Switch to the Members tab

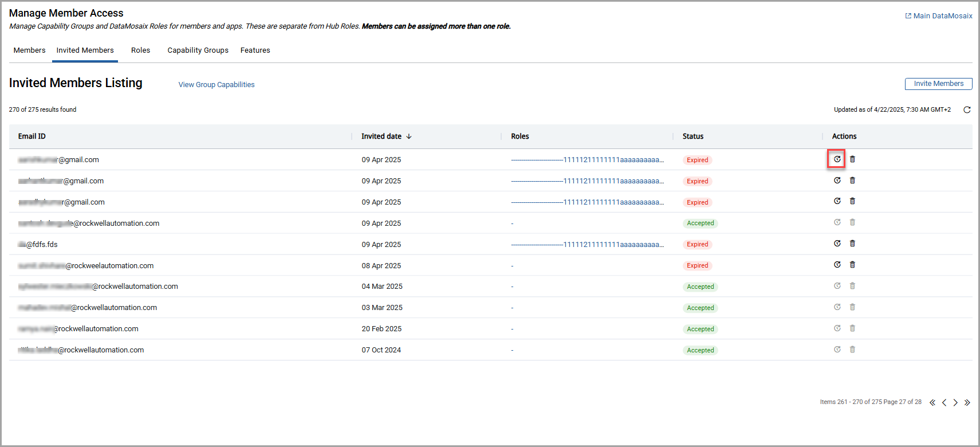[29, 50]
